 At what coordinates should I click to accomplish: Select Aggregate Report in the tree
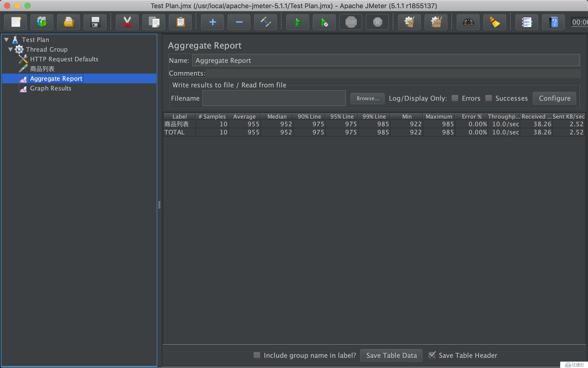click(x=56, y=78)
